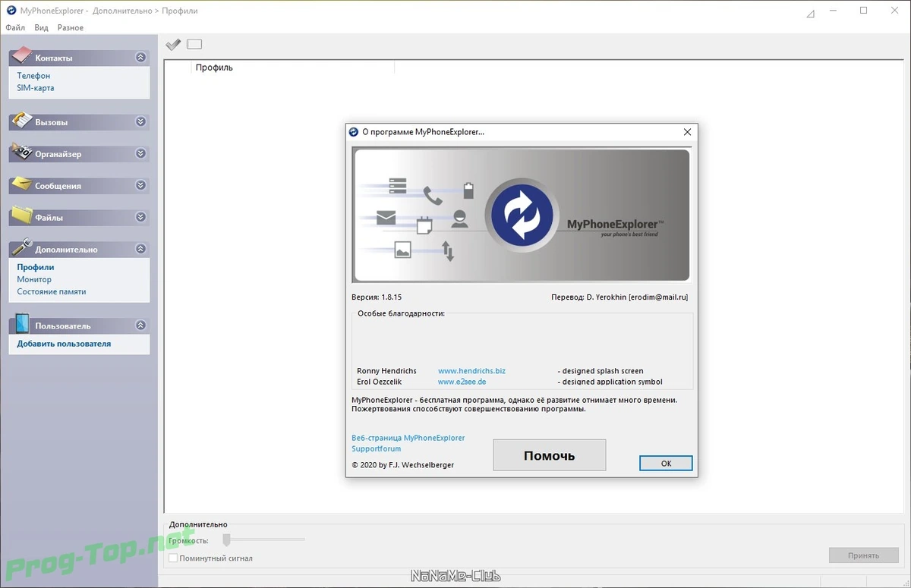
Task: Click the Пользователь phone device icon
Action: click(x=21, y=324)
